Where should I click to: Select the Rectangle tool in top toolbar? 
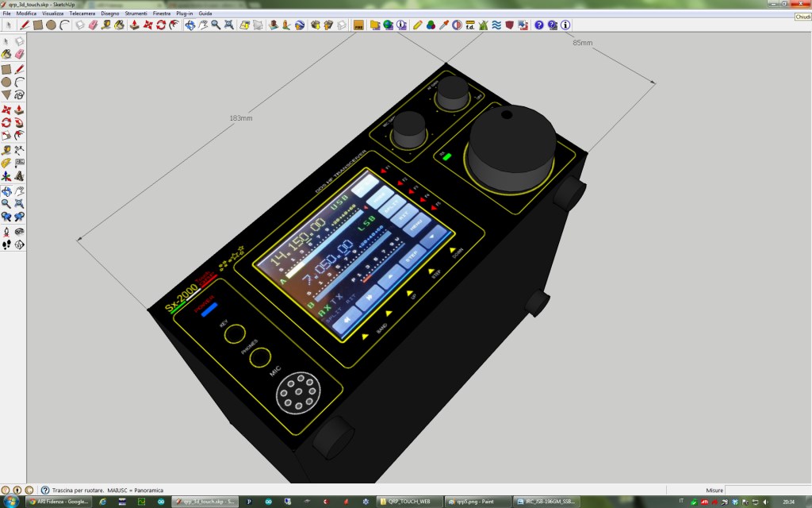(x=37, y=25)
